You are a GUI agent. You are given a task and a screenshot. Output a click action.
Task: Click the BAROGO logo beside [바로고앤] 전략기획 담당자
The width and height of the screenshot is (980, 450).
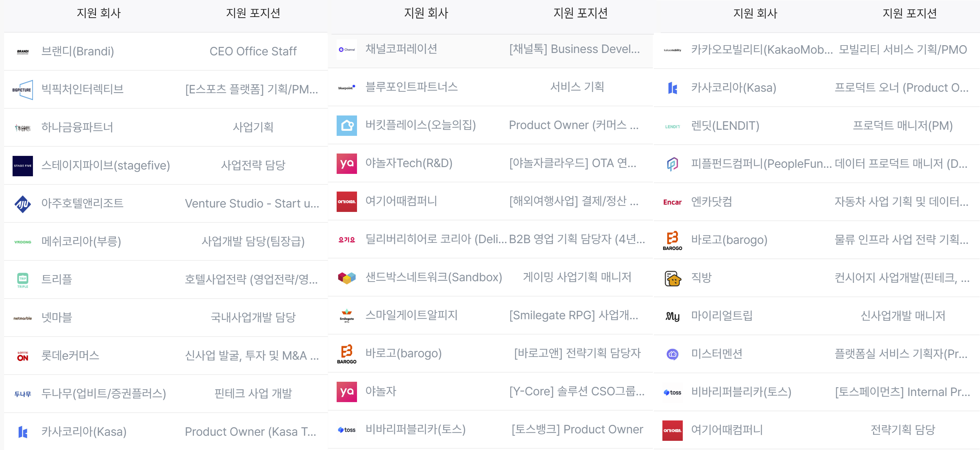point(346,354)
